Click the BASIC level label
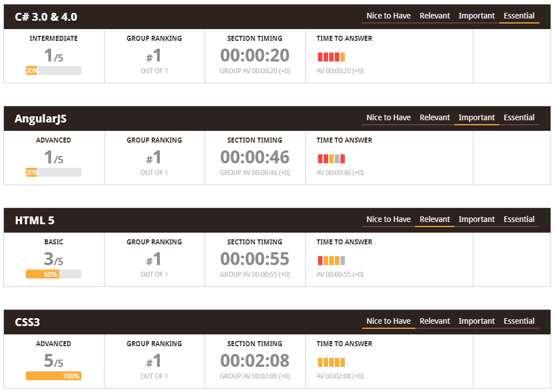Viewport: 555px width, 392px height. tap(54, 242)
